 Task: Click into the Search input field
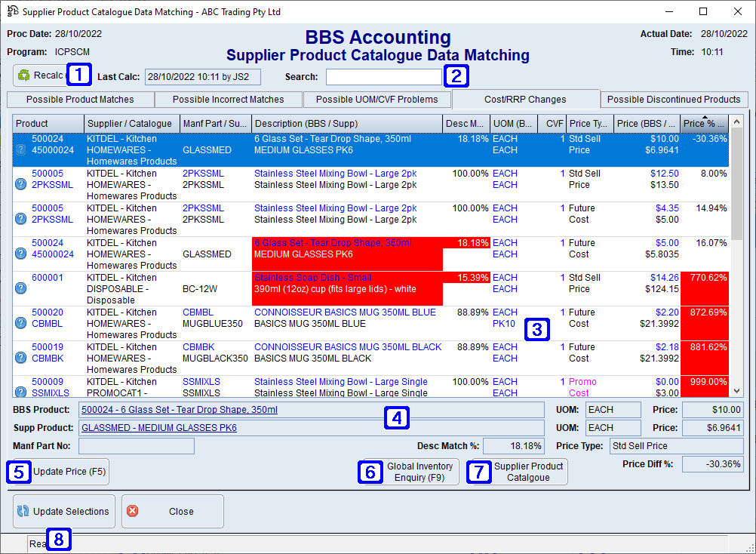click(383, 76)
